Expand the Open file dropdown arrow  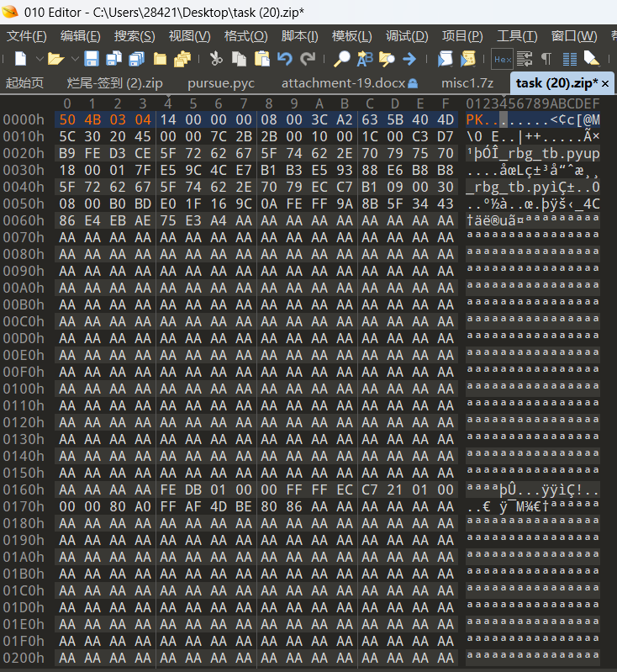coord(75,59)
